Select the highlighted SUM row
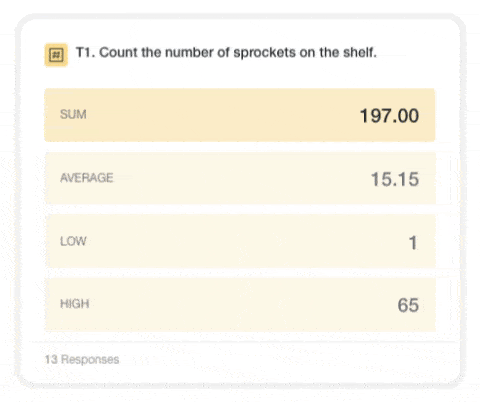Image resolution: width=480 pixels, height=402 pixels. pyautogui.click(x=240, y=115)
